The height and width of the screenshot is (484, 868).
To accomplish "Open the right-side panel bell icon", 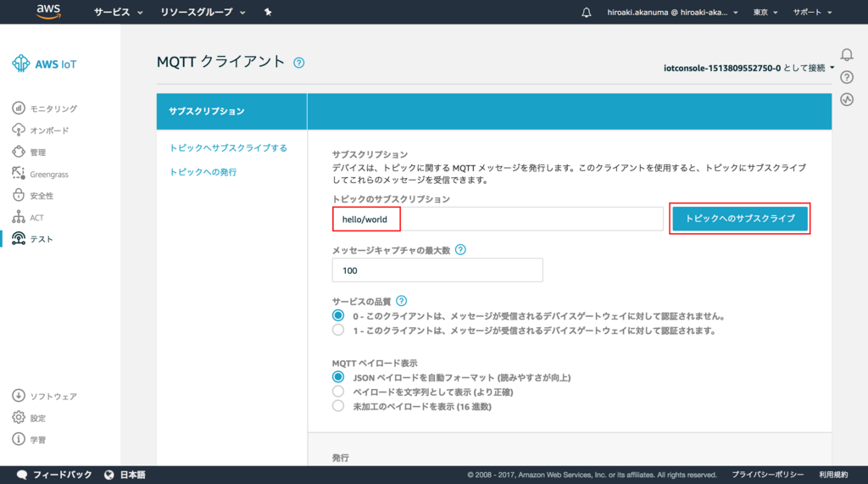I will coord(847,55).
